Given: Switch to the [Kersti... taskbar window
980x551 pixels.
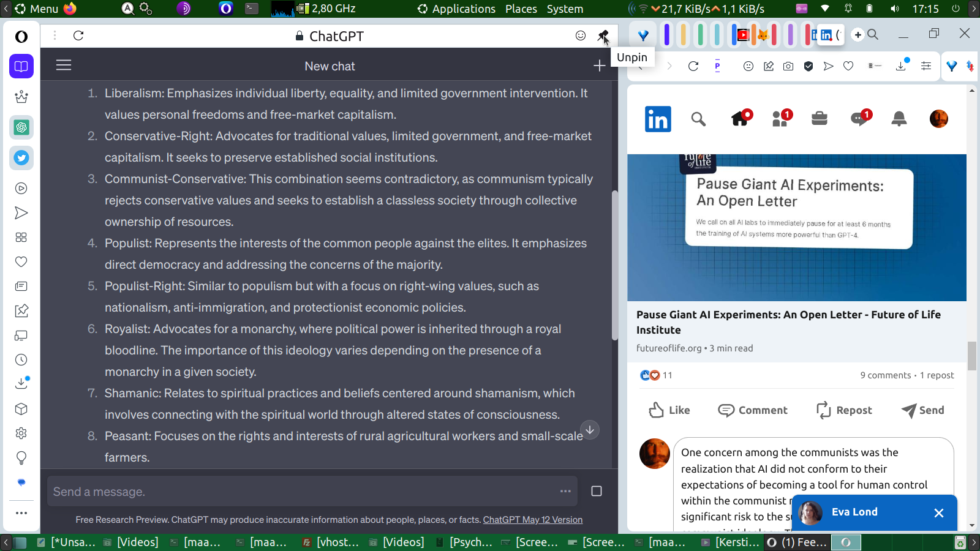Looking at the screenshot, I should [x=730, y=542].
